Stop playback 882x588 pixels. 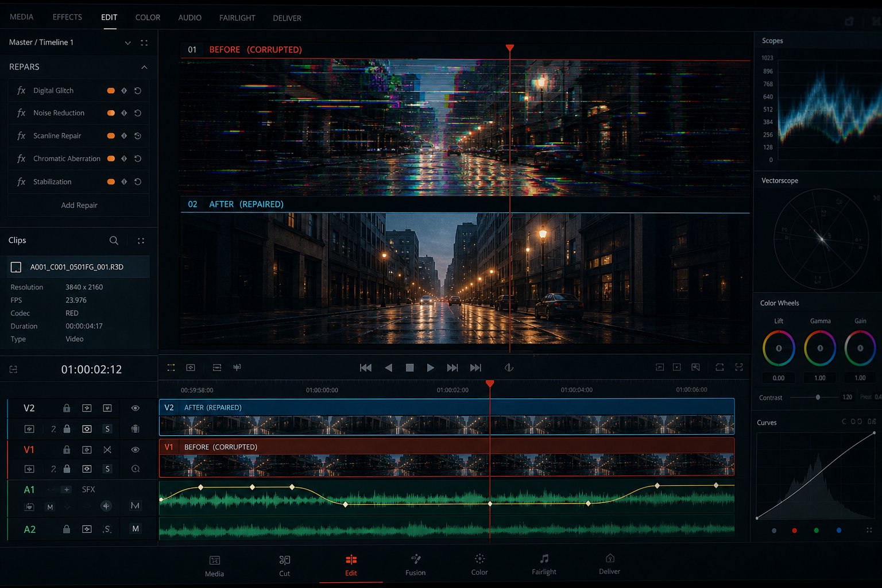click(409, 367)
